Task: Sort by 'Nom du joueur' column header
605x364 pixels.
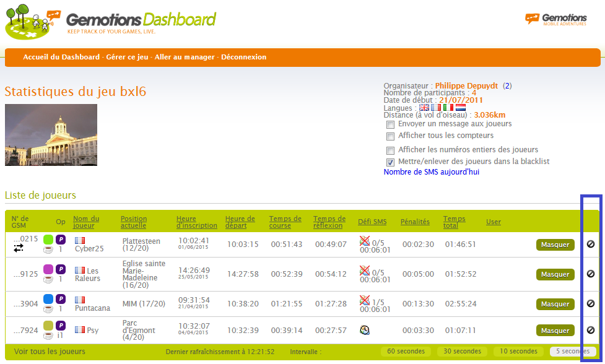Action: point(86,222)
